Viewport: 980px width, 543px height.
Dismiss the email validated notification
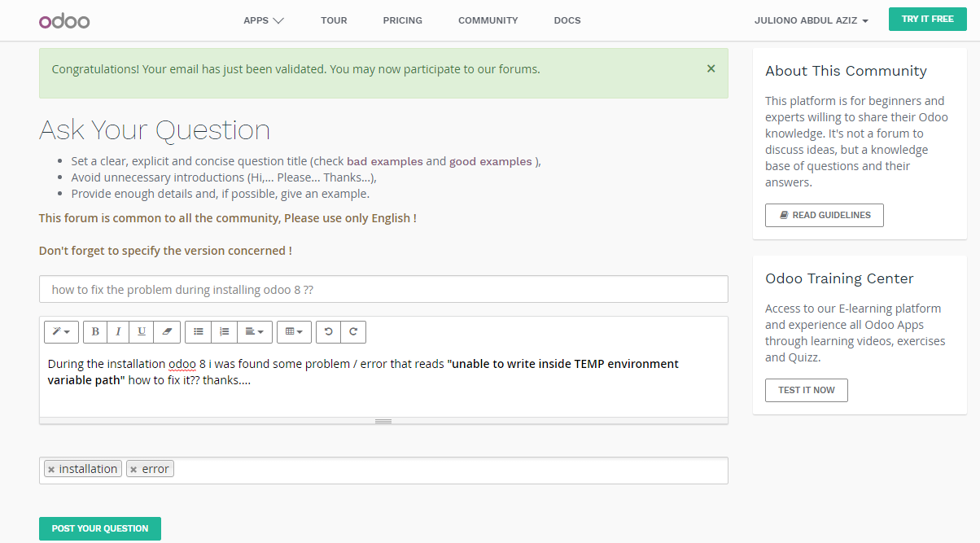711,69
